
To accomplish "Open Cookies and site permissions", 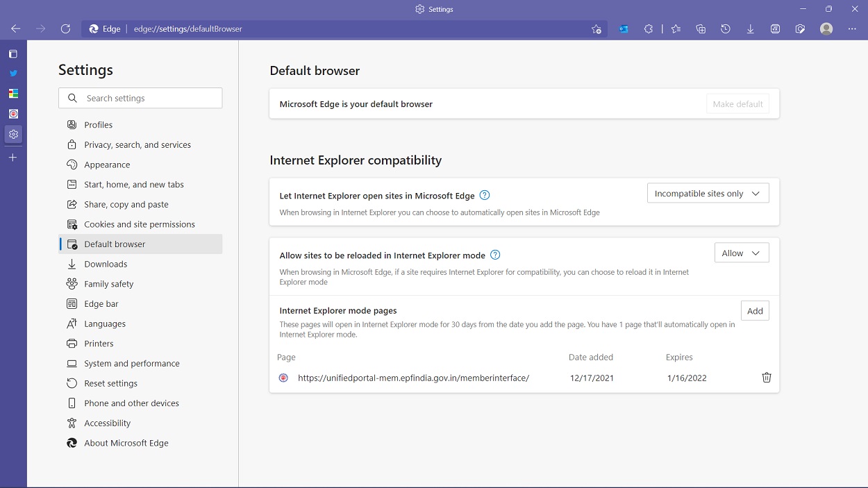I will (x=140, y=224).
